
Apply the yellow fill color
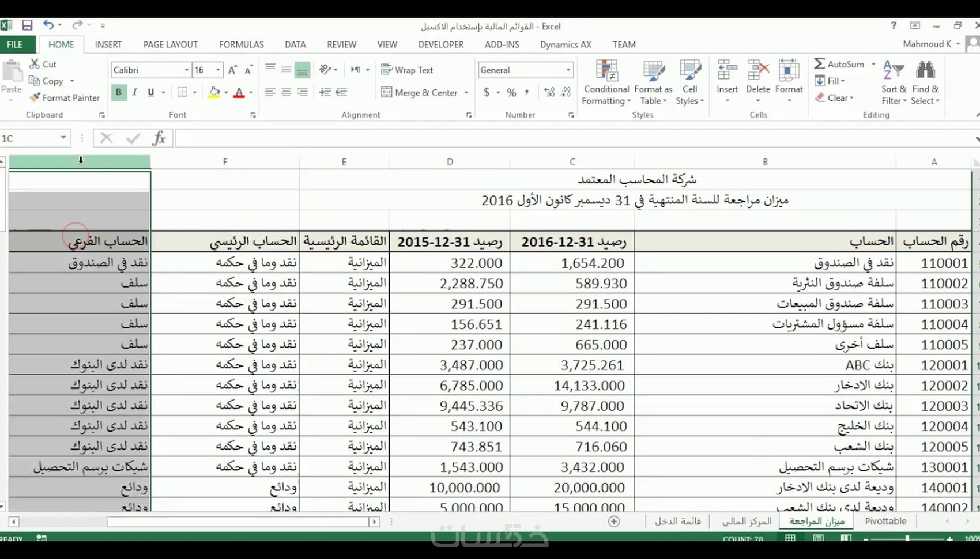tap(214, 92)
